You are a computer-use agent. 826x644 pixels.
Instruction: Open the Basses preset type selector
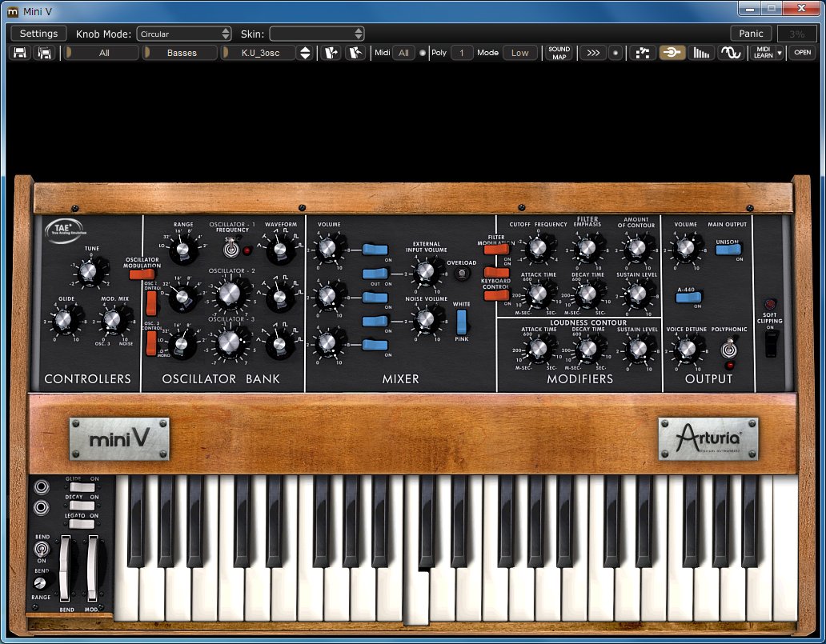click(180, 53)
